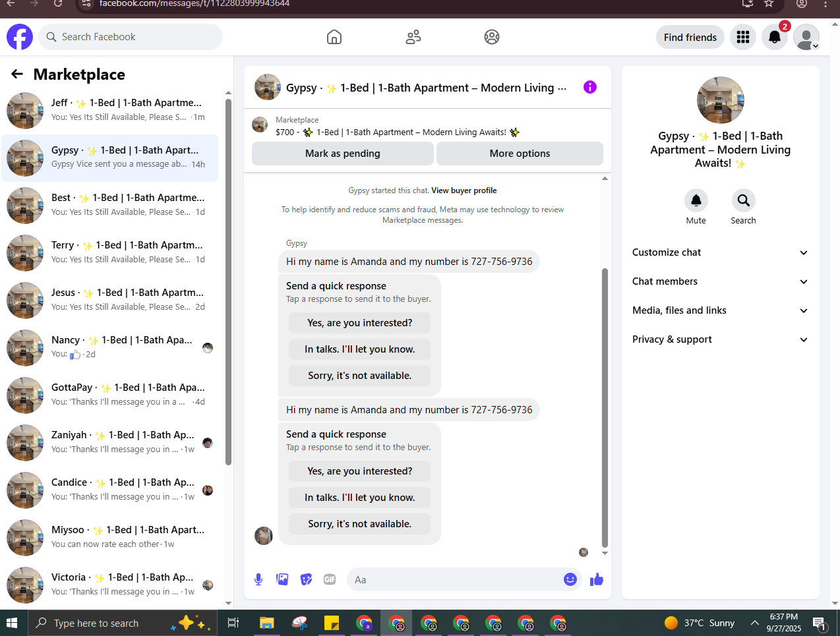
Task: Open the Home icon in top navigation
Action: pyautogui.click(x=334, y=37)
